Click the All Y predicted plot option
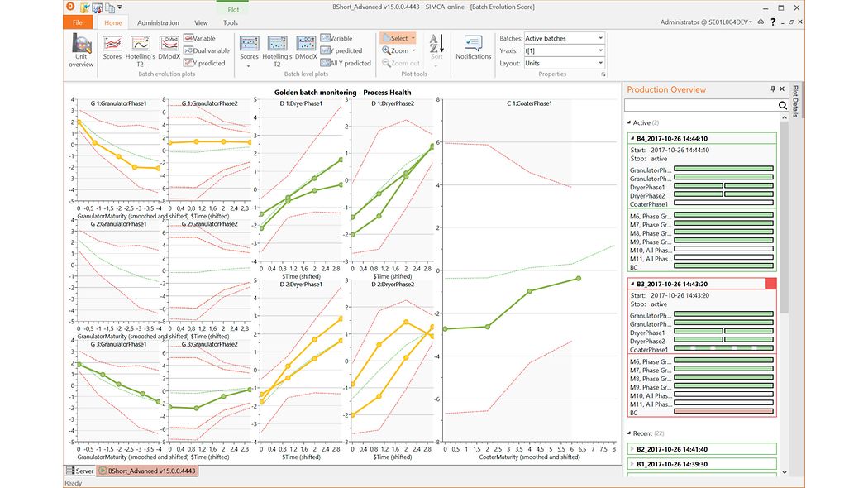 (x=345, y=63)
